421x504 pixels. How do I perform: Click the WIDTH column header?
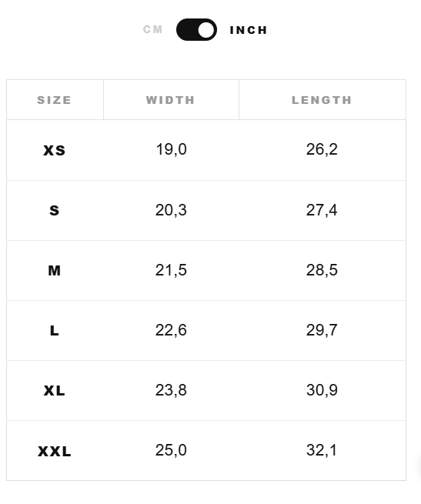pyautogui.click(x=170, y=100)
